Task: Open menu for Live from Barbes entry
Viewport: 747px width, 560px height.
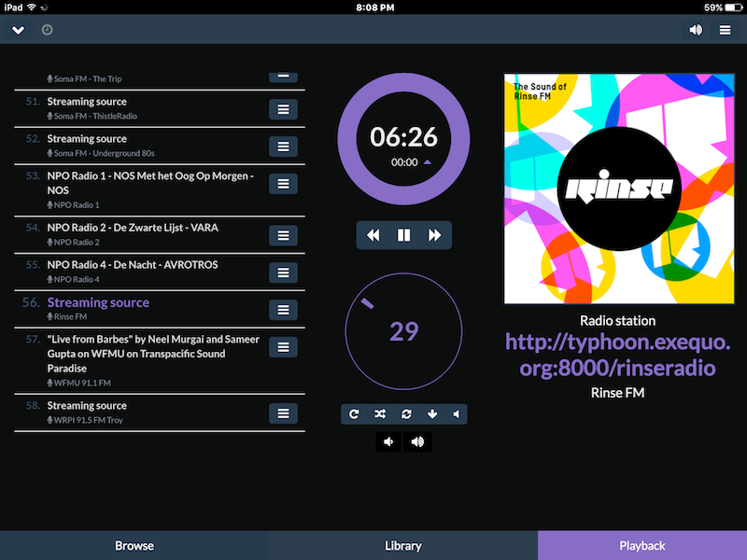Action: click(284, 347)
